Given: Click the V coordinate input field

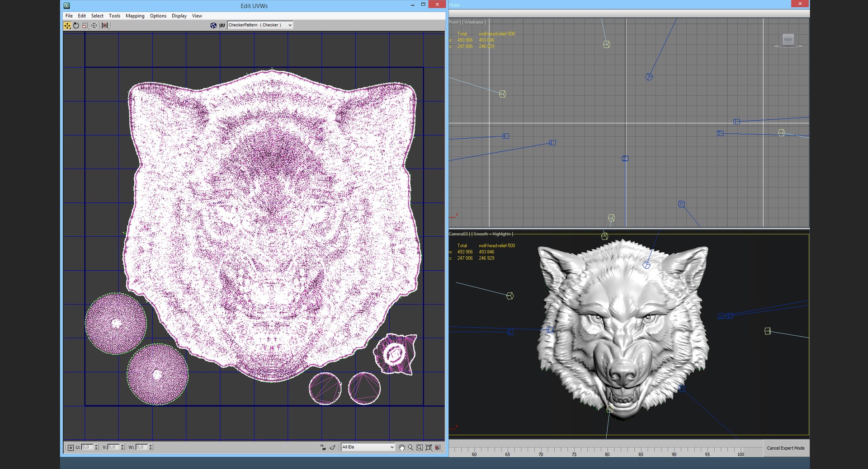Looking at the screenshot, I should coord(113,447).
